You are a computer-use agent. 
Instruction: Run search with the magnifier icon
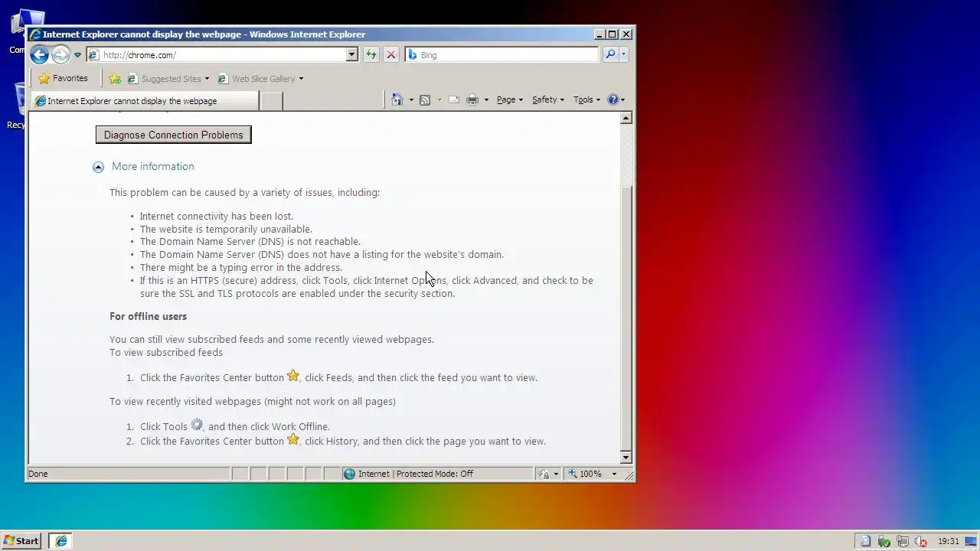pyautogui.click(x=610, y=55)
